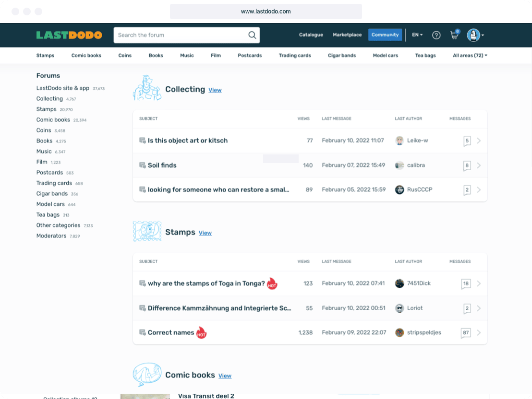
Task: Click the 18 messages bubble icon
Action: pyautogui.click(x=465, y=283)
